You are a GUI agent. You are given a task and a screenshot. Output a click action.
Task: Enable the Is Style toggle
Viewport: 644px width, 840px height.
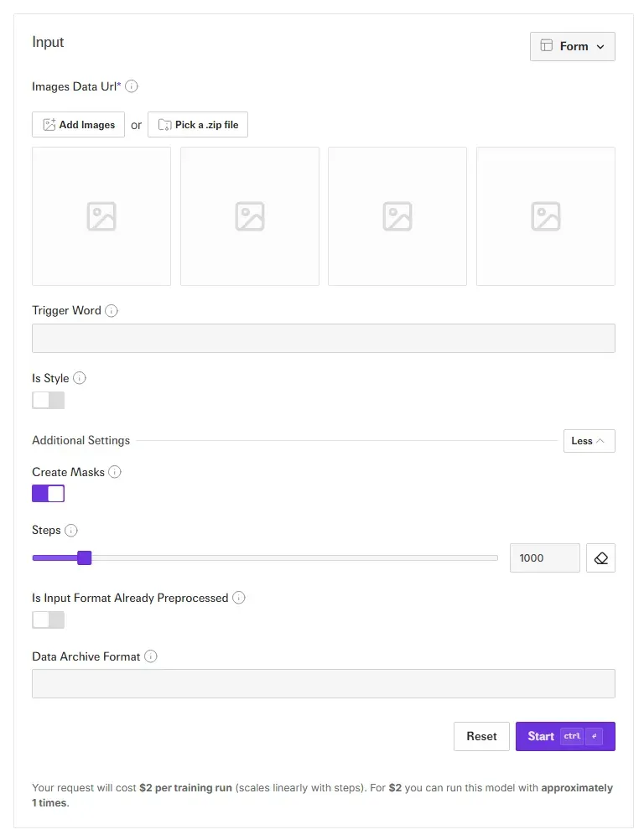tap(49, 400)
